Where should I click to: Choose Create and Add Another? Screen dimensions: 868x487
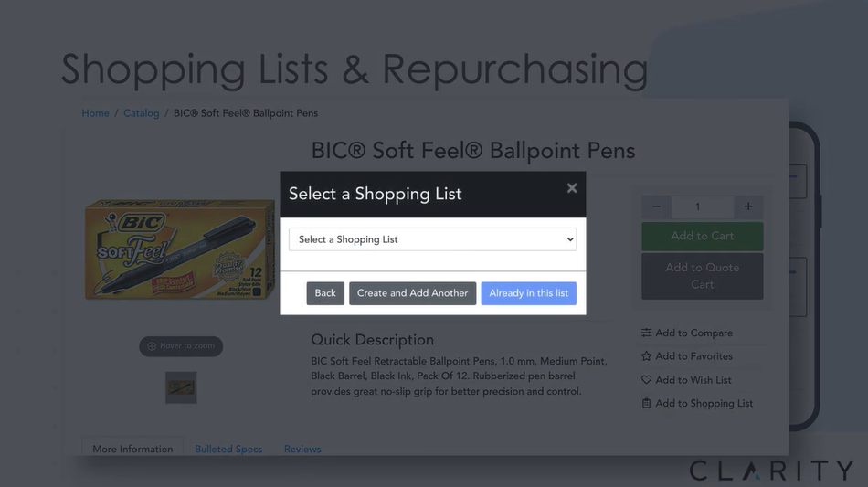tap(412, 293)
